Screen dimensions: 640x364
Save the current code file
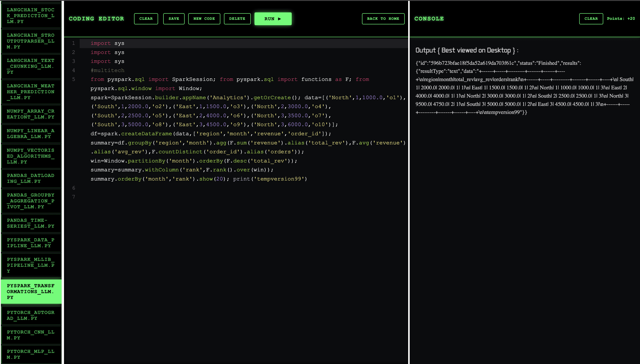click(174, 19)
